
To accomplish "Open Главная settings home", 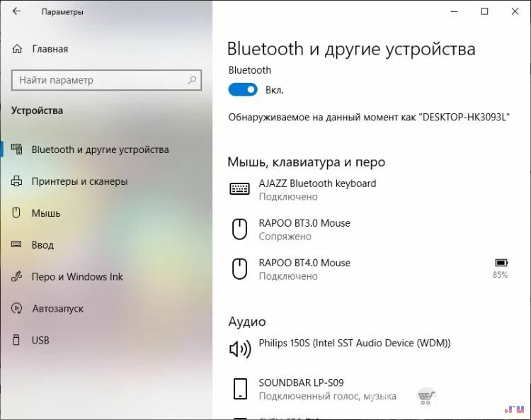I will [50, 49].
